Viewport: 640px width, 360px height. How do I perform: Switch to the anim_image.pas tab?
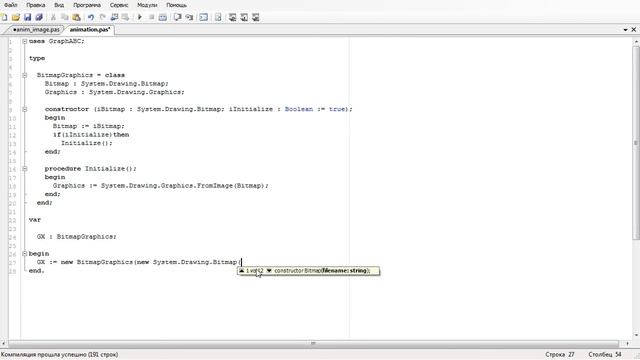tap(36, 29)
